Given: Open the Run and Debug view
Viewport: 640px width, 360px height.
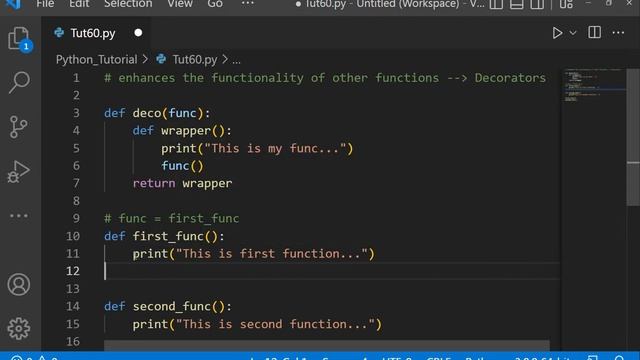Looking at the screenshot, I should (19, 171).
